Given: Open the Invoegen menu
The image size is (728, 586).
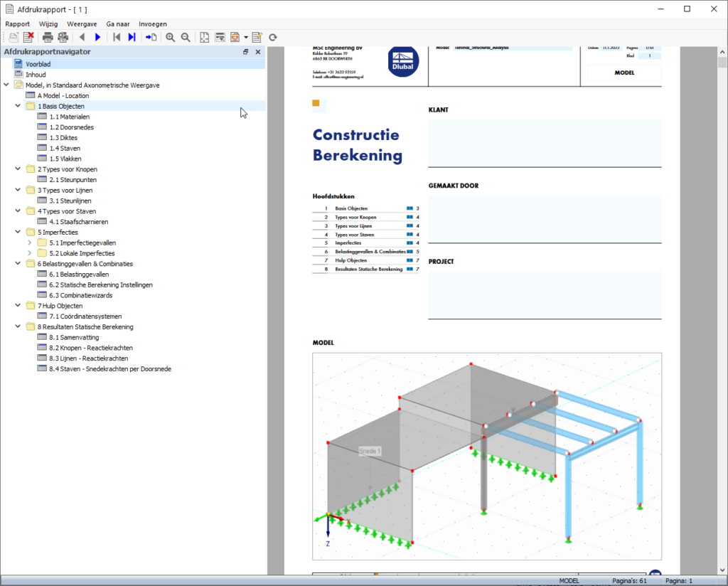Looking at the screenshot, I should click(x=152, y=23).
